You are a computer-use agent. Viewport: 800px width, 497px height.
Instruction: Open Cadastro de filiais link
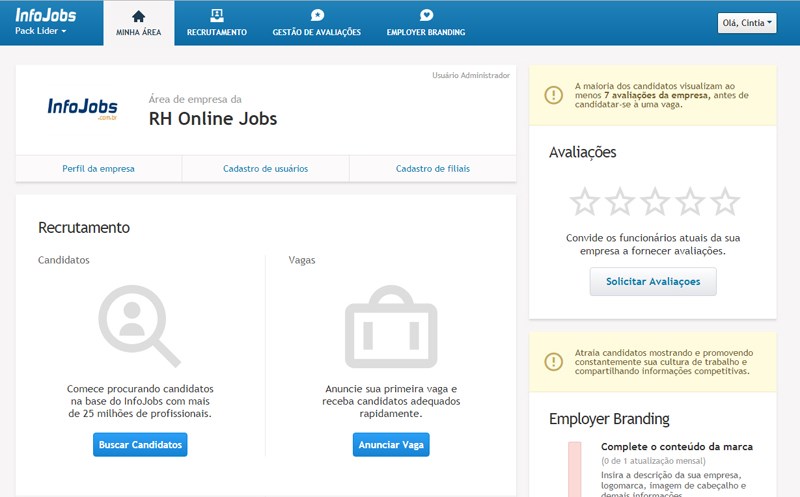click(433, 169)
